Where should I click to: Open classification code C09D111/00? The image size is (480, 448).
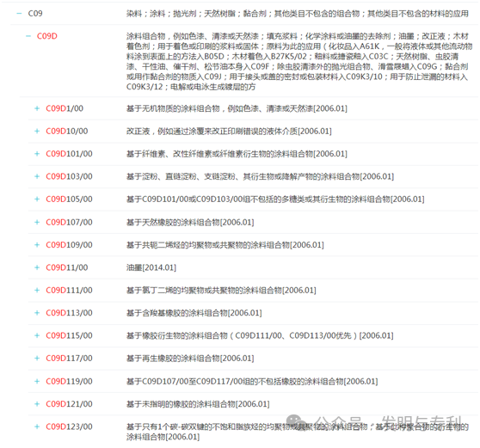click(x=69, y=290)
